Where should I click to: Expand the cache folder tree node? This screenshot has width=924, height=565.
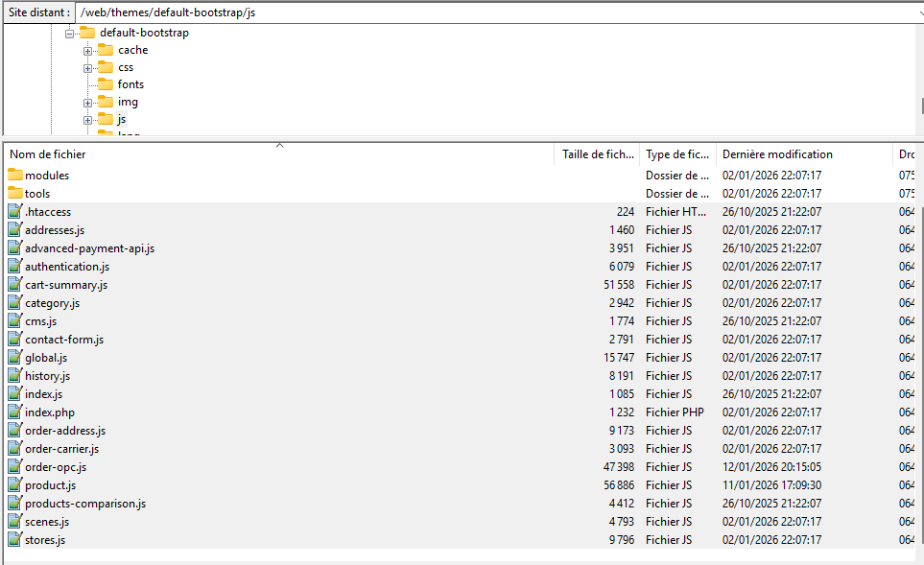click(x=87, y=50)
